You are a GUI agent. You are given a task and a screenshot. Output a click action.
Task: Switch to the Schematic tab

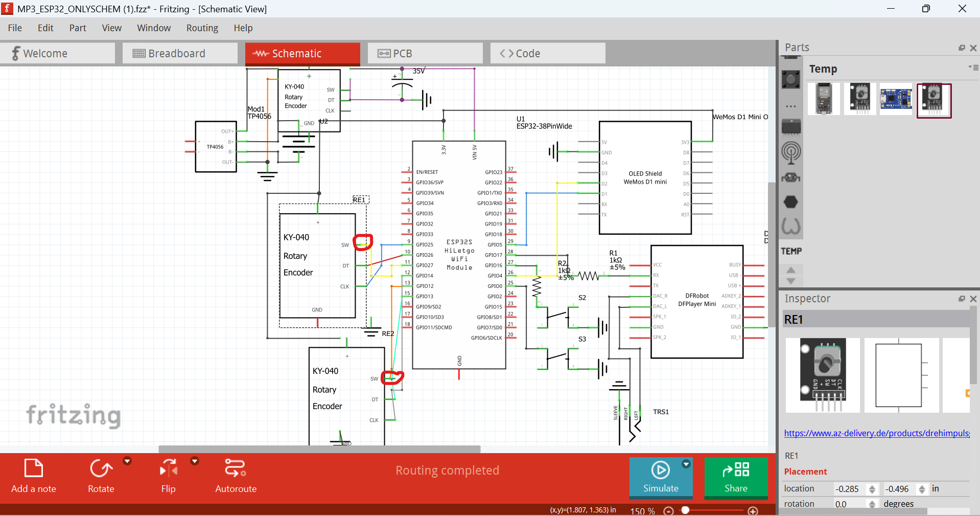[x=302, y=53]
